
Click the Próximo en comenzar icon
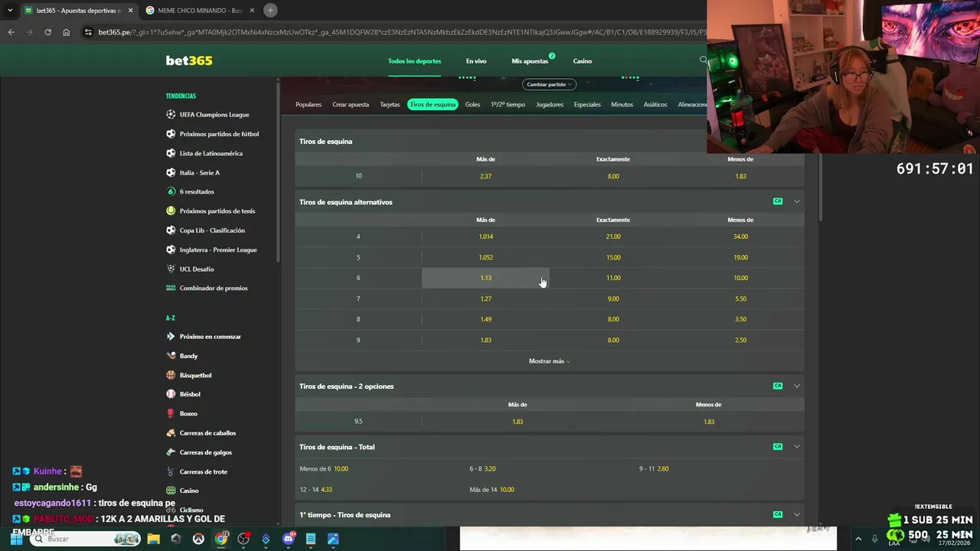click(x=171, y=337)
